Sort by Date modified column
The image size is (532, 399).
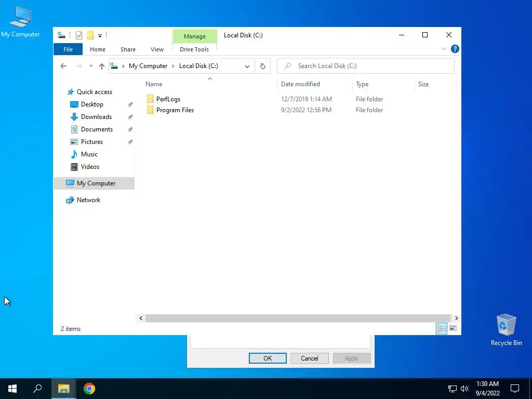click(x=300, y=84)
